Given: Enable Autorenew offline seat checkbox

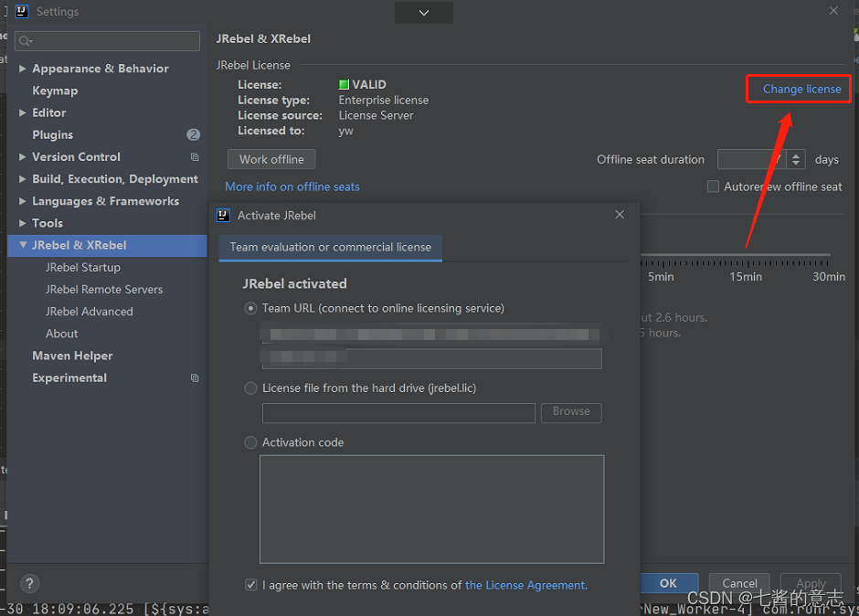Looking at the screenshot, I should click(714, 186).
